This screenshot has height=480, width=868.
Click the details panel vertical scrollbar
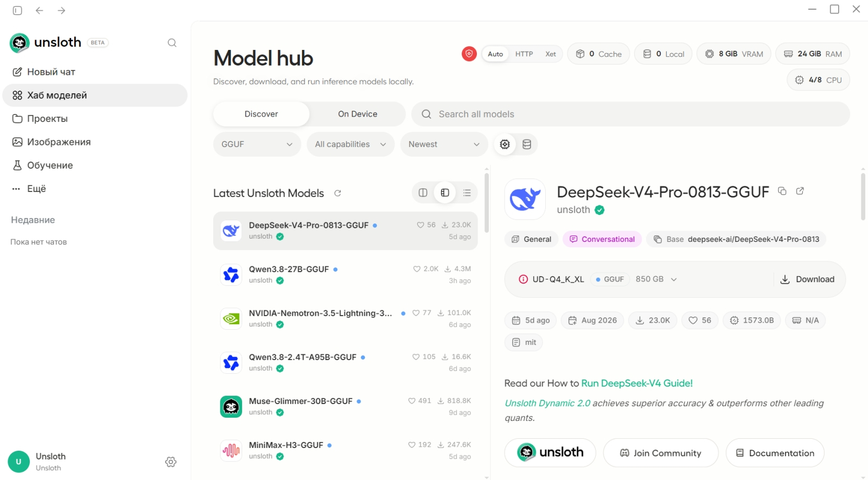pyautogui.click(x=863, y=196)
